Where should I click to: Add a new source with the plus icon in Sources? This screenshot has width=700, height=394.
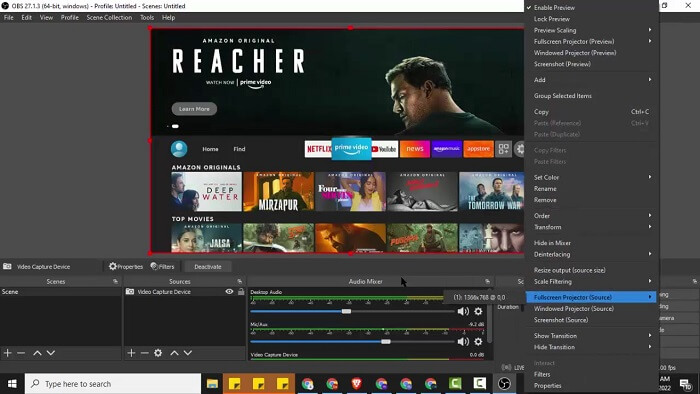(131, 353)
